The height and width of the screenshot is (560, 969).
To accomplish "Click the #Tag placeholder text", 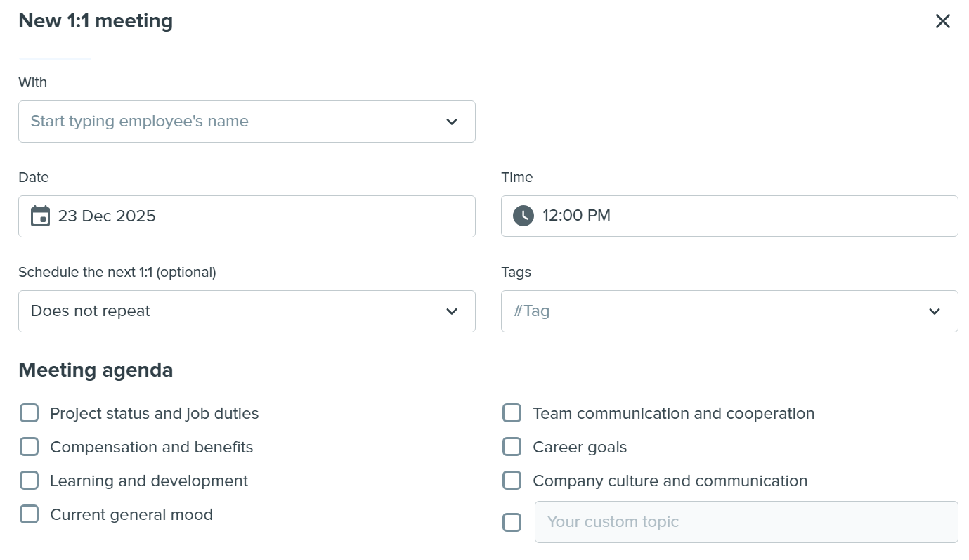I will point(532,311).
